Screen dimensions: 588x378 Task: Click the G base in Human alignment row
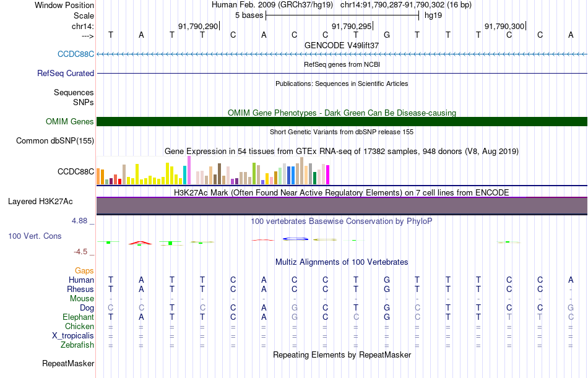pos(387,280)
